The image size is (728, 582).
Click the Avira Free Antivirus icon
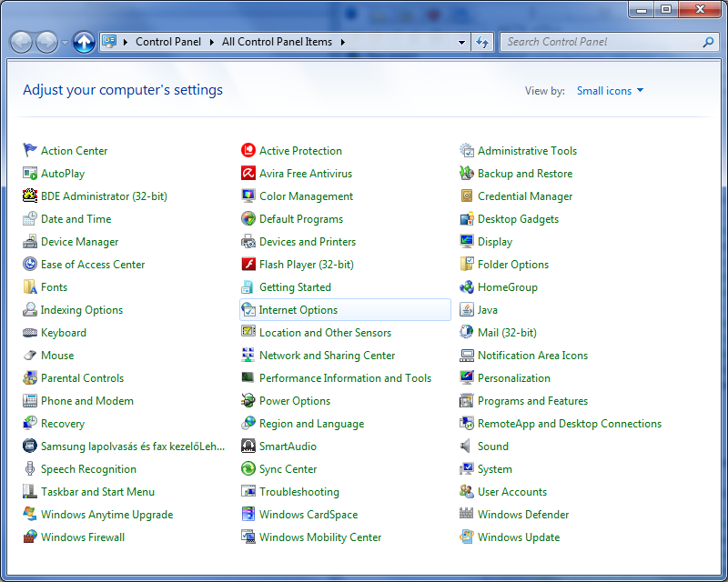coord(248,174)
